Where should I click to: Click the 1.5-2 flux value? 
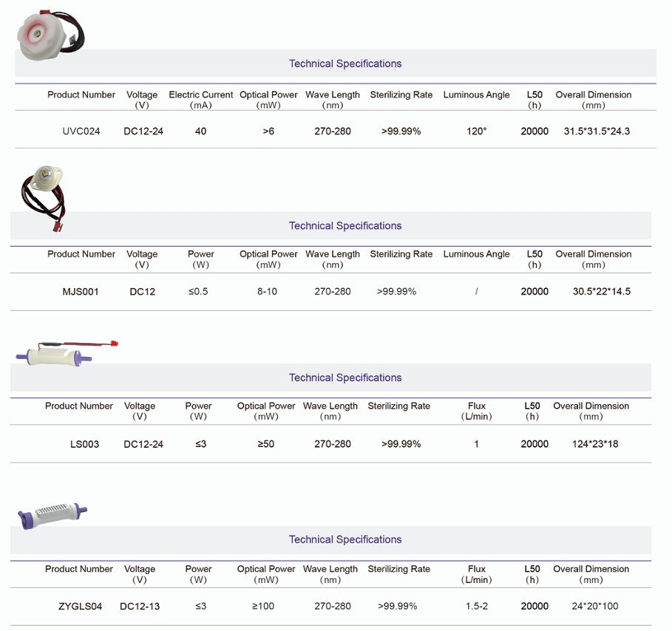[477, 607]
